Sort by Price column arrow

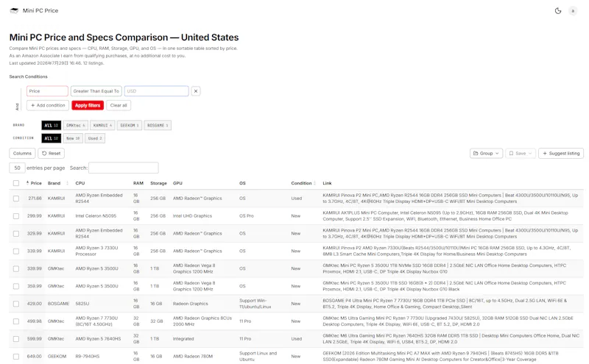point(27,183)
